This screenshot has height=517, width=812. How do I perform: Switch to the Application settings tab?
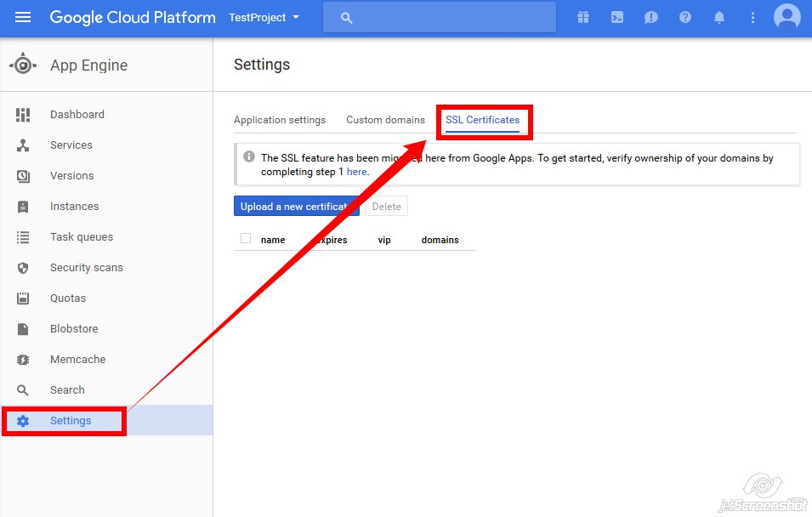280,120
